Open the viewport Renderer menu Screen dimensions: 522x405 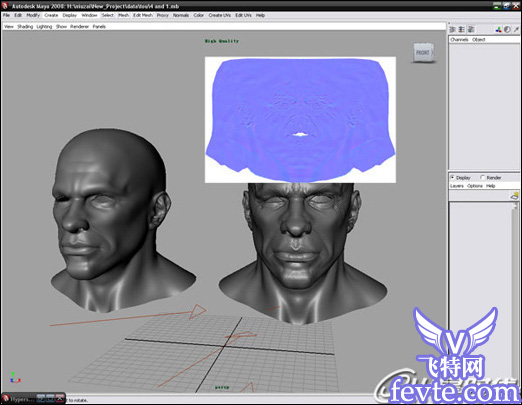tap(79, 27)
